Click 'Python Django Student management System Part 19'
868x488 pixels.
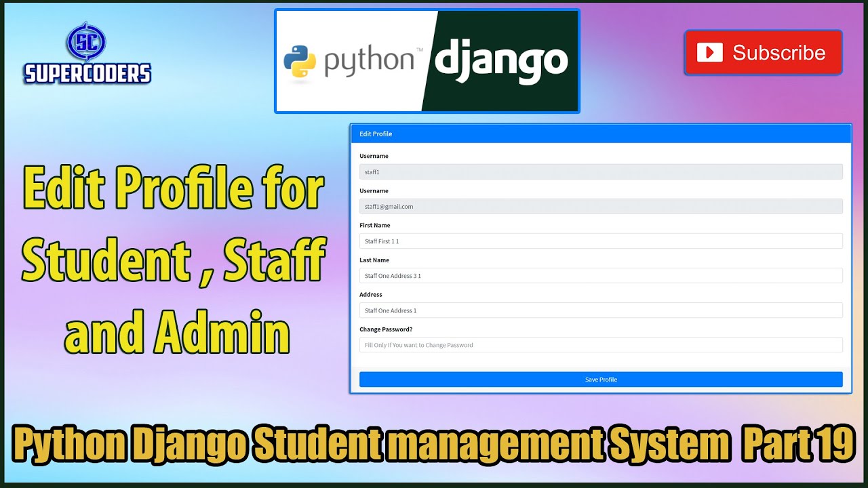tap(434, 445)
